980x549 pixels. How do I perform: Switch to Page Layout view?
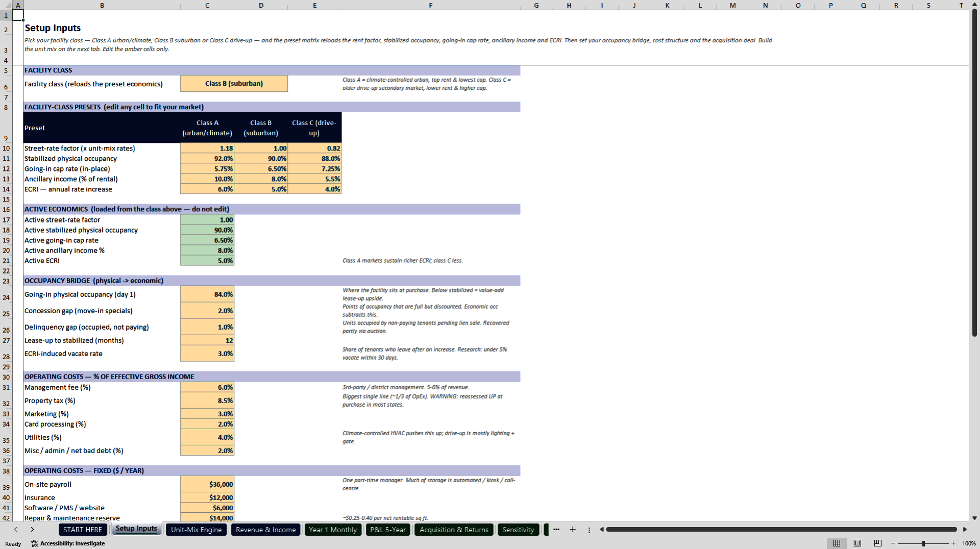tap(857, 543)
